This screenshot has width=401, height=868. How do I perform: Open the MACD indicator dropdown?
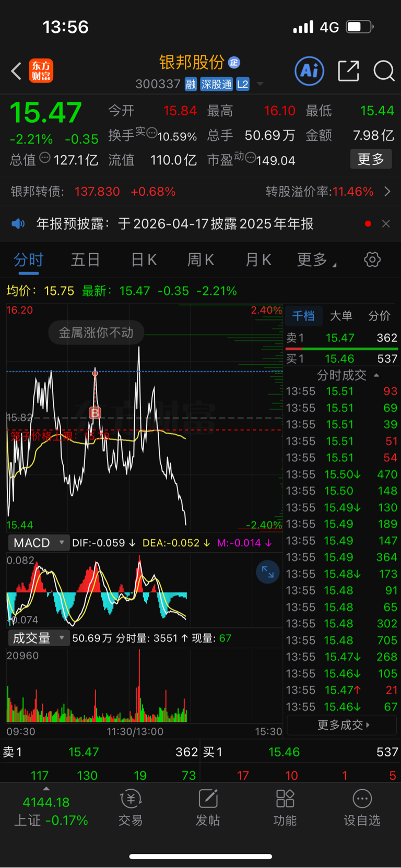[x=38, y=543]
